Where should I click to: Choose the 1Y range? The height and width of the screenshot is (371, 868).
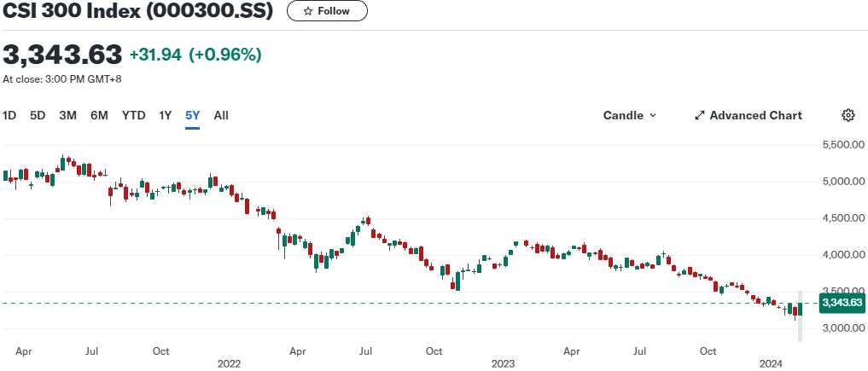tap(166, 115)
